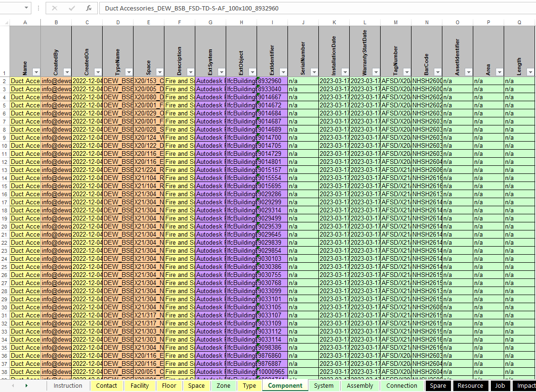The height and width of the screenshot is (392, 536).
Task: Select row 2 header
Action: 5,81
